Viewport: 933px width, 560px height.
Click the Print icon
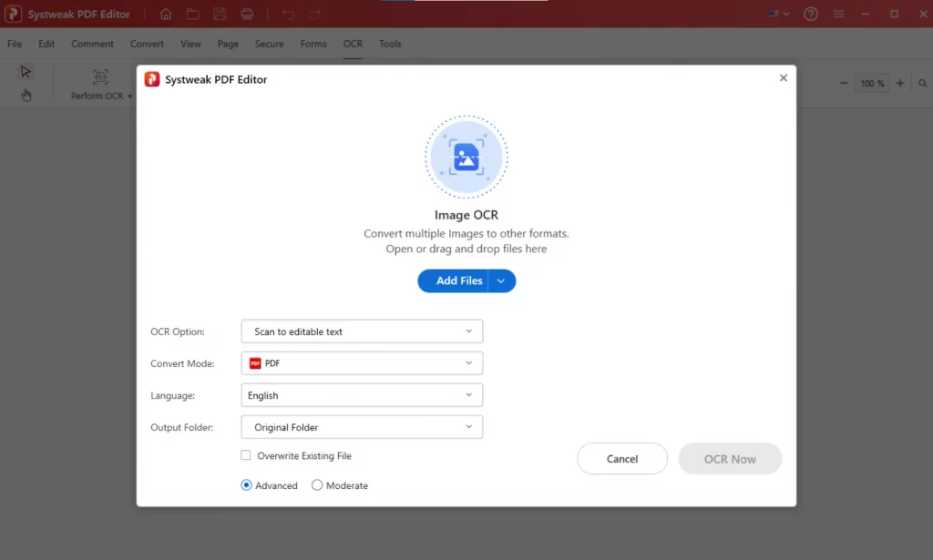click(247, 15)
